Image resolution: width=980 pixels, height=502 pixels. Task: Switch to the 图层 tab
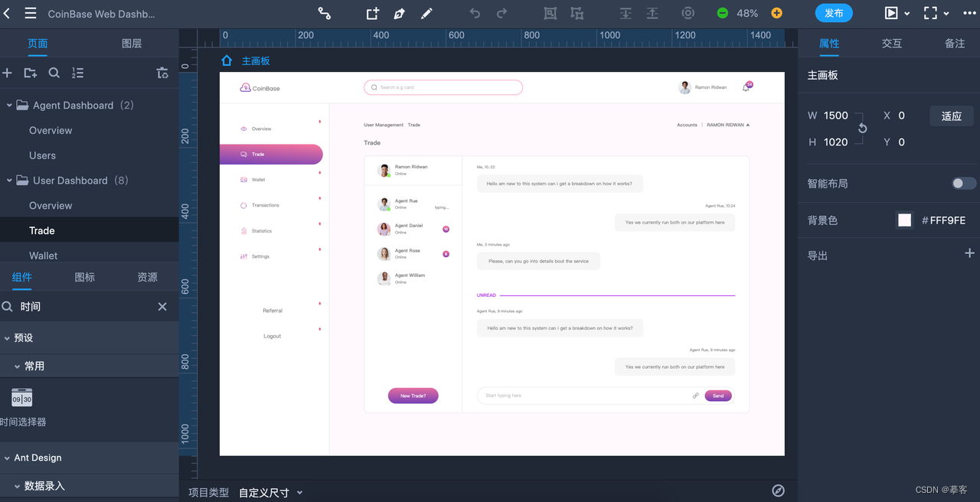point(132,44)
